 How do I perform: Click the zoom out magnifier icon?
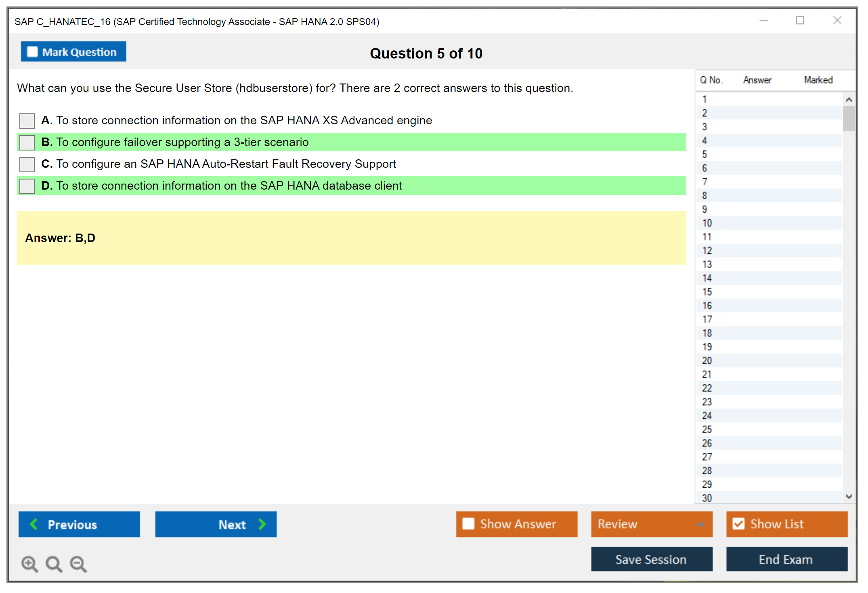78,564
